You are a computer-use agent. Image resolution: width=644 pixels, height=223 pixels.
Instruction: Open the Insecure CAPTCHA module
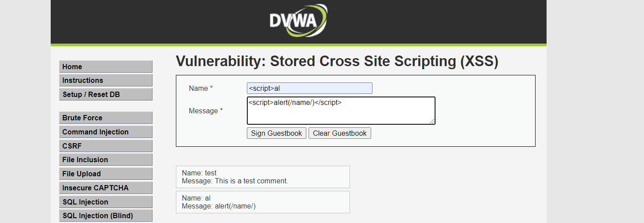pyautogui.click(x=106, y=188)
